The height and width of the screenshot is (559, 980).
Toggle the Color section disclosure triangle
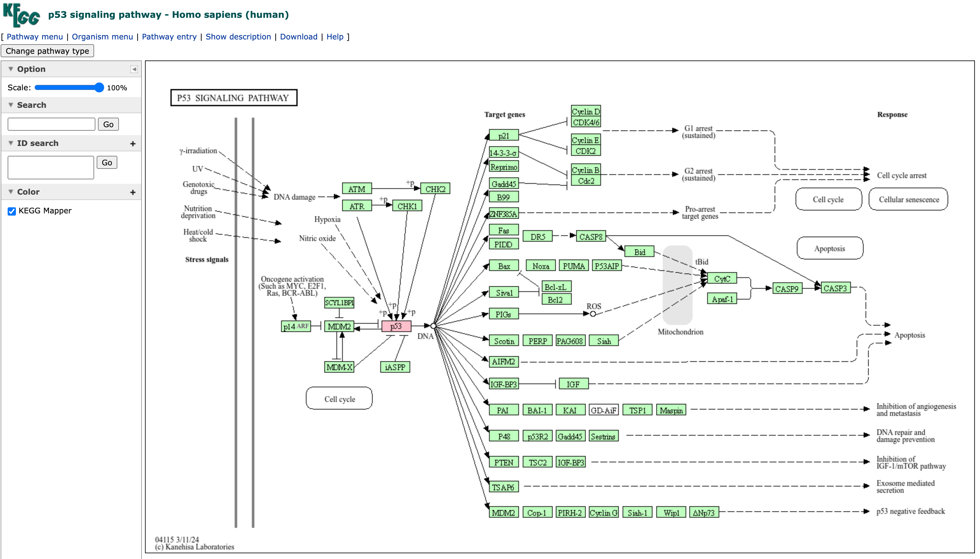pyautogui.click(x=11, y=192)
